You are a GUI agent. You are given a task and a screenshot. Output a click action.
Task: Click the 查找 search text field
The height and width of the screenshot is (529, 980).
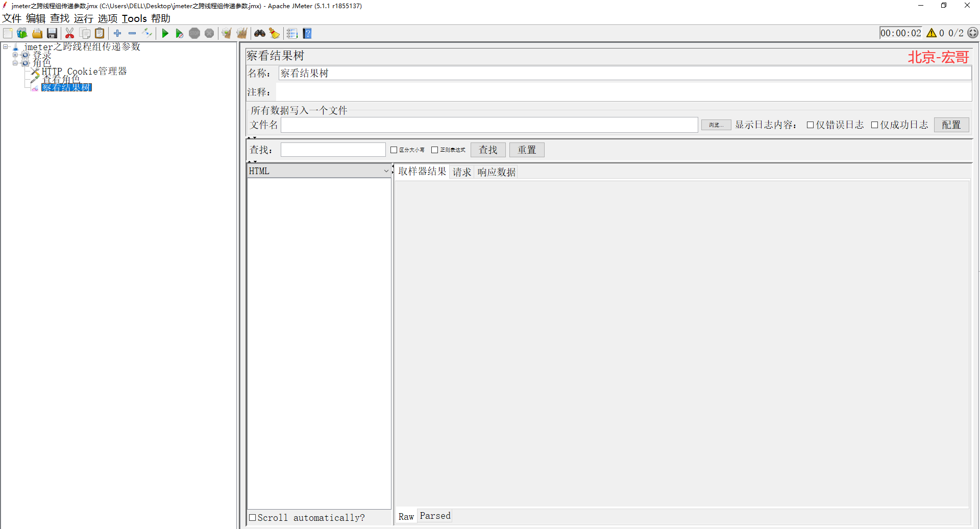[333, 150]
